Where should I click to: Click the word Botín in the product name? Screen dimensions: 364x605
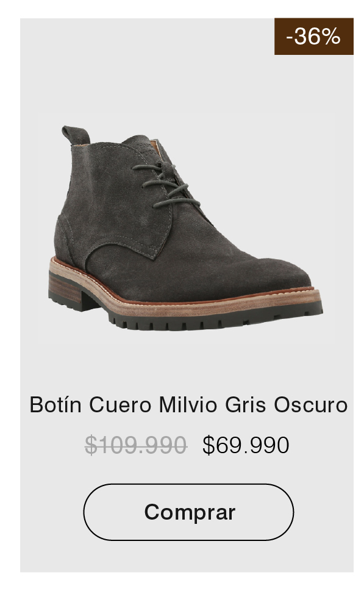point(55,405)
